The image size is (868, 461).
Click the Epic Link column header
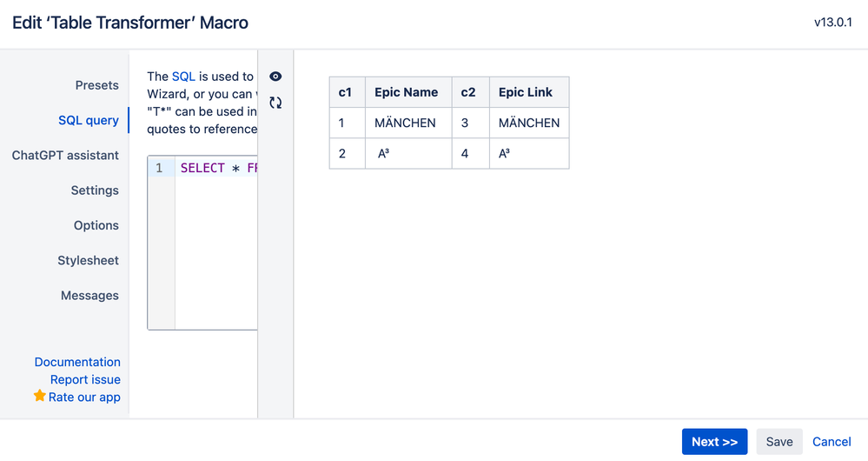526,92
